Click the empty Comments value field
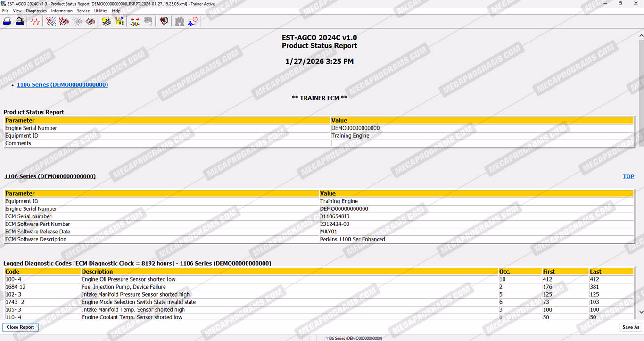The height and width of the screenshot is (341, 644). (482, 143)
